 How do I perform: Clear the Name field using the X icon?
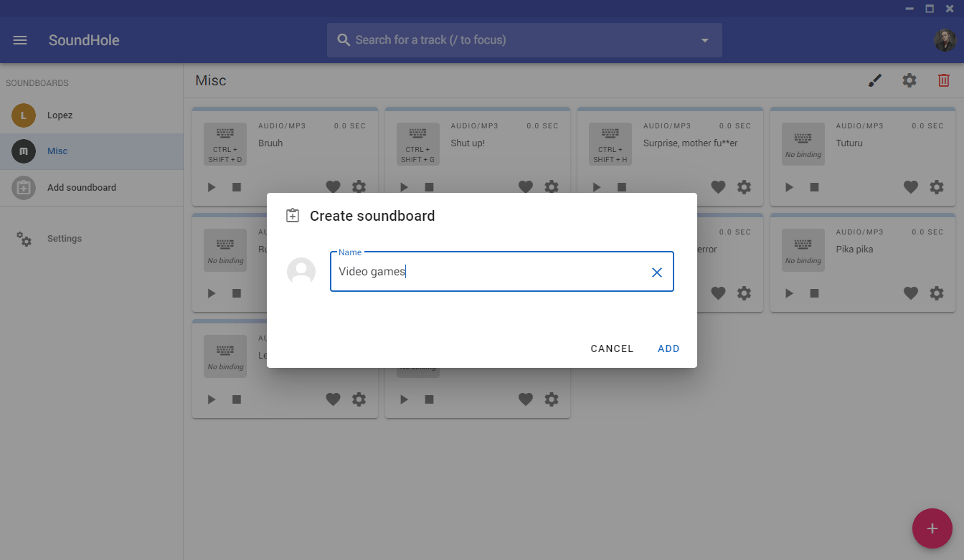click(x=656, y=272)
